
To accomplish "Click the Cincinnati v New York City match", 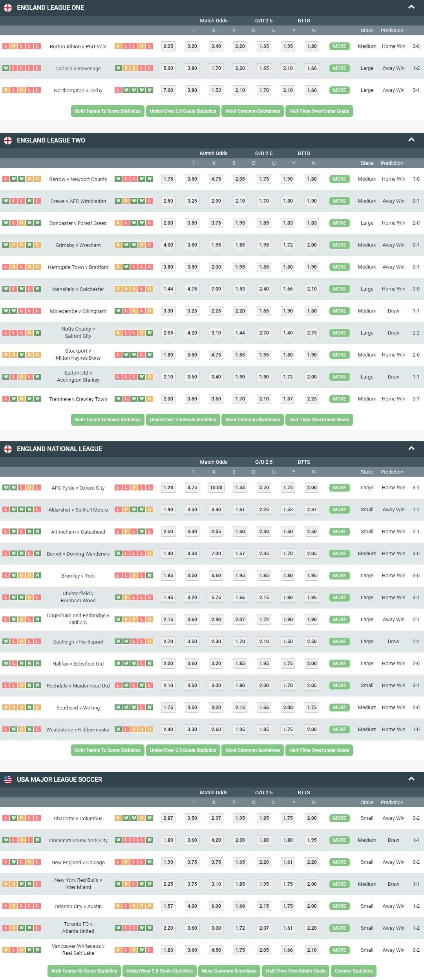I will (x=78, y=841).
